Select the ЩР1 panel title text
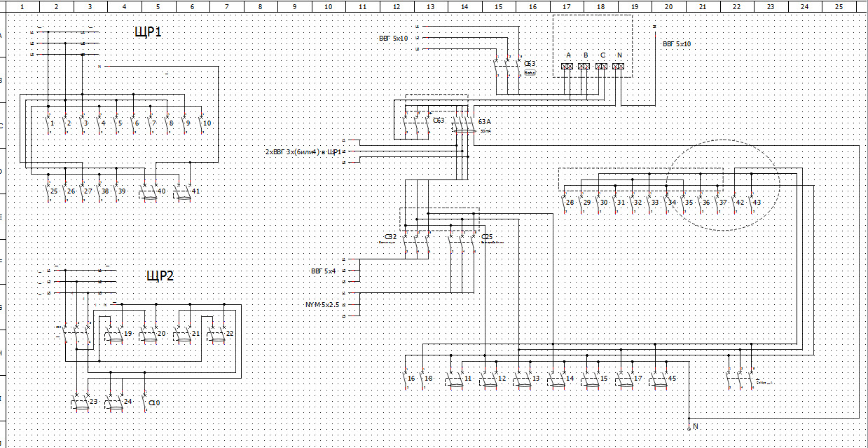This screenshot has width=868, height=448. [x=149, y=32]
